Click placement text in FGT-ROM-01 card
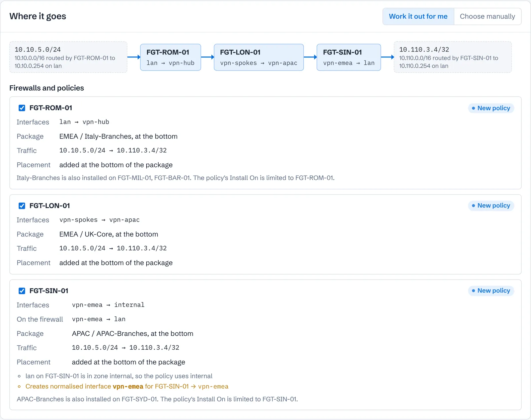The width and height of the screenshot is (531, 420). coord(116,165)
